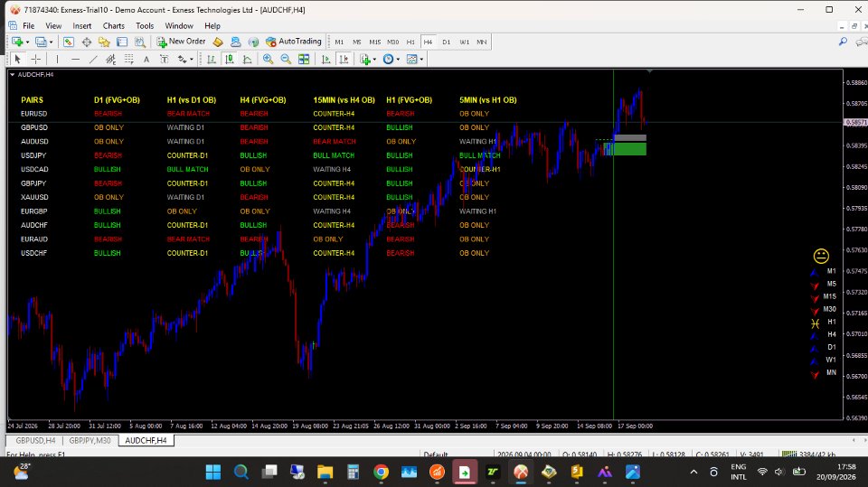Show hidden system tray icons chevron
Image resolution: width=868 pixels, height=487 pixels.
[x=693, y=472]
